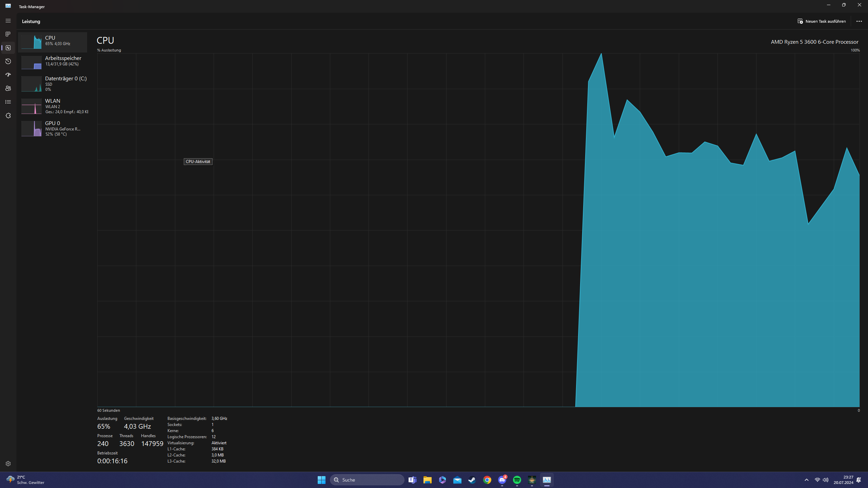Open the Services puzzle icon in sidebar
Viewport: 868px width, 488px height.
click(8, 116)
